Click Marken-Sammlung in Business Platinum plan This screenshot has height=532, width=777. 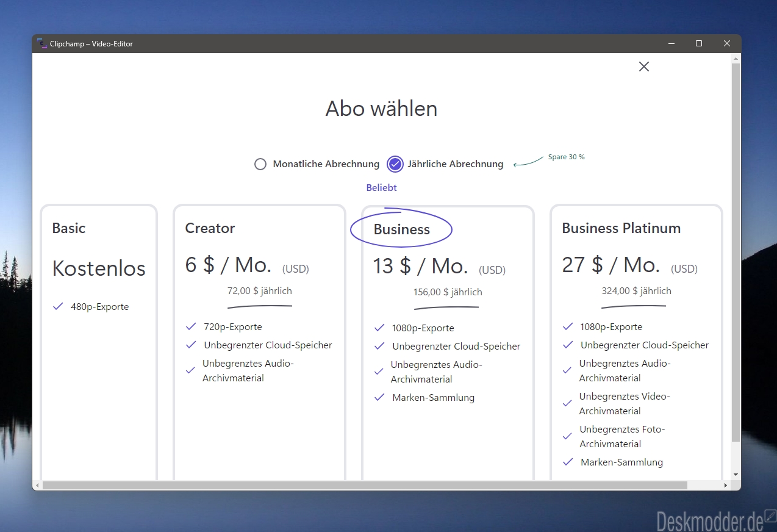click(x=621, y=462)
